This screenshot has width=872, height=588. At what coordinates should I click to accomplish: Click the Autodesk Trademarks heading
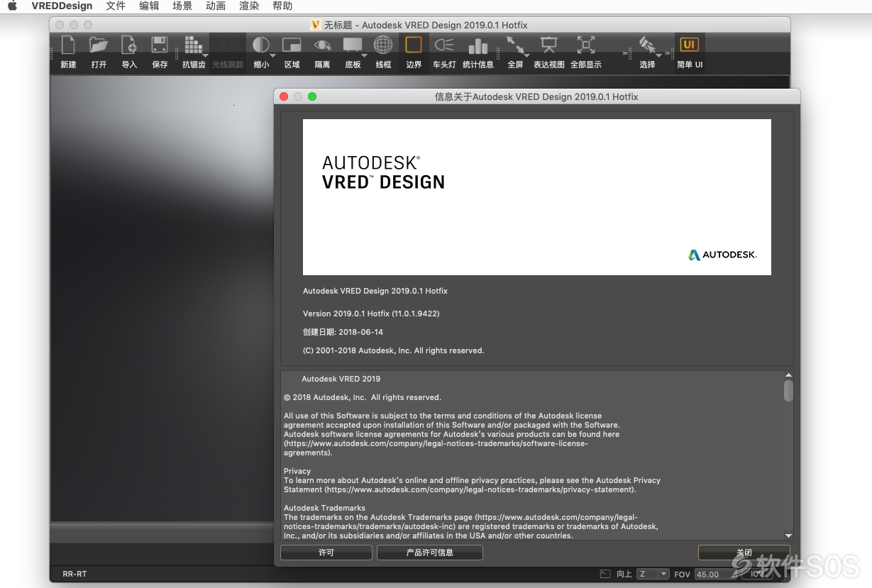pyautogui.click(x=325, y=508)
